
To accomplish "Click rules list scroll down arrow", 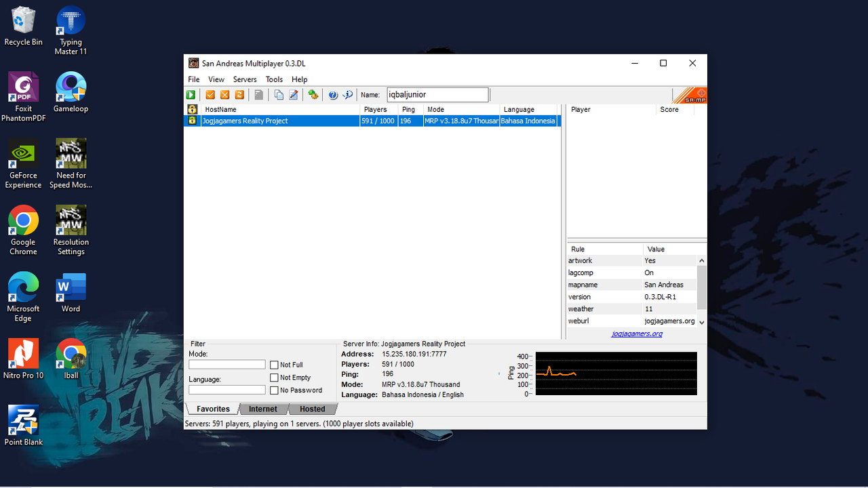I will click(702, 322).
